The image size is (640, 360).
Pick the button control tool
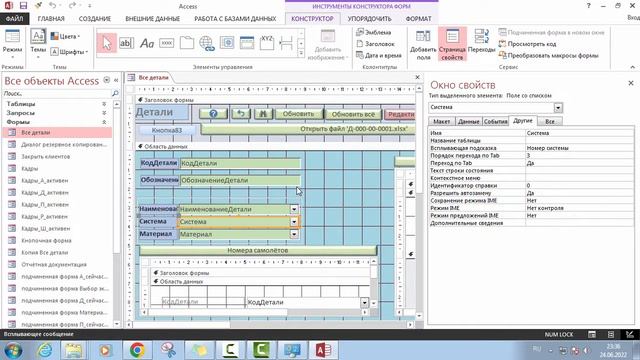(x=167, y=43)
